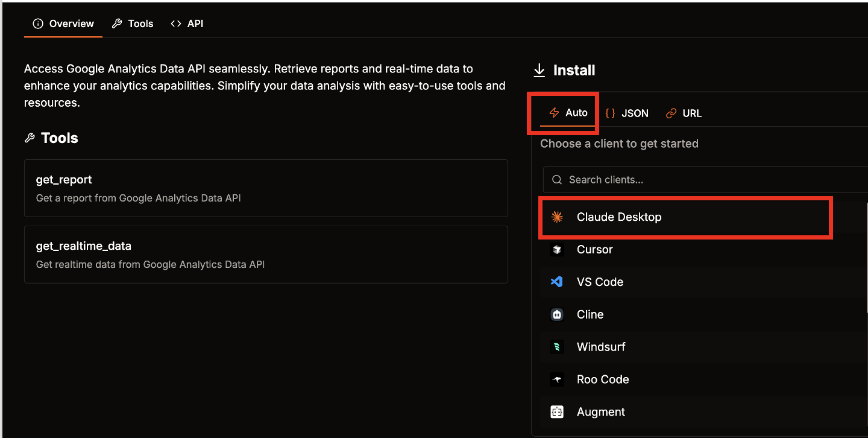The height and width of the screenshot is (438, 868).
Task: Click the Claude Desktop starburst icon
Action: click(557, 217)
